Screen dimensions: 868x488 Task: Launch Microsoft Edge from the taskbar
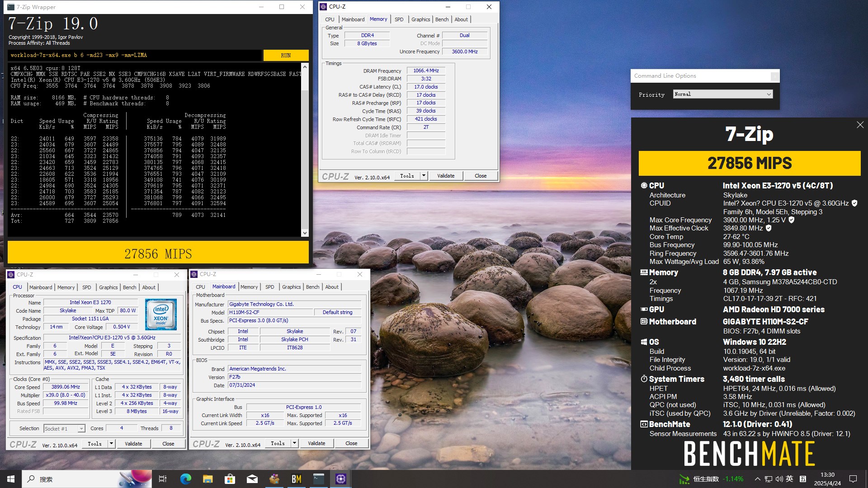[x=185, y=479]
